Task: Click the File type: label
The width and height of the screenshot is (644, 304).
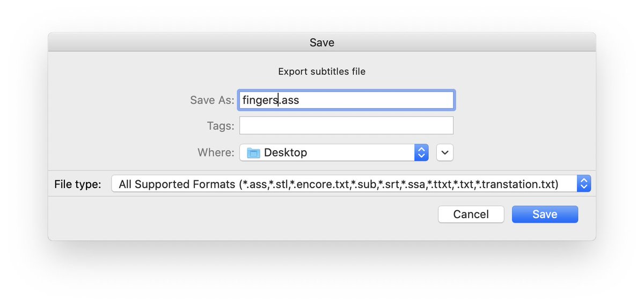Action: click(x=77, y=184)
